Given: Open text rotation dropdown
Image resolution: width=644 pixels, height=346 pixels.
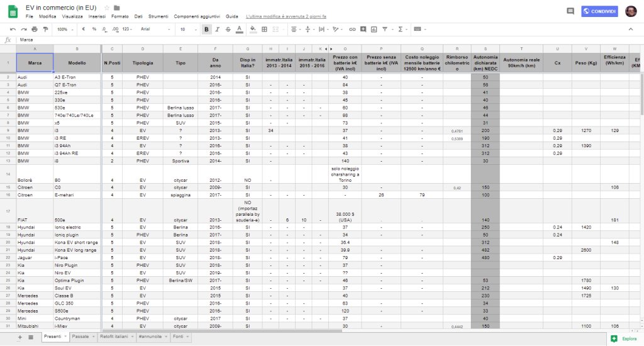Looking at the screenshot, I should pyautogui.click(x=337, y=29).
